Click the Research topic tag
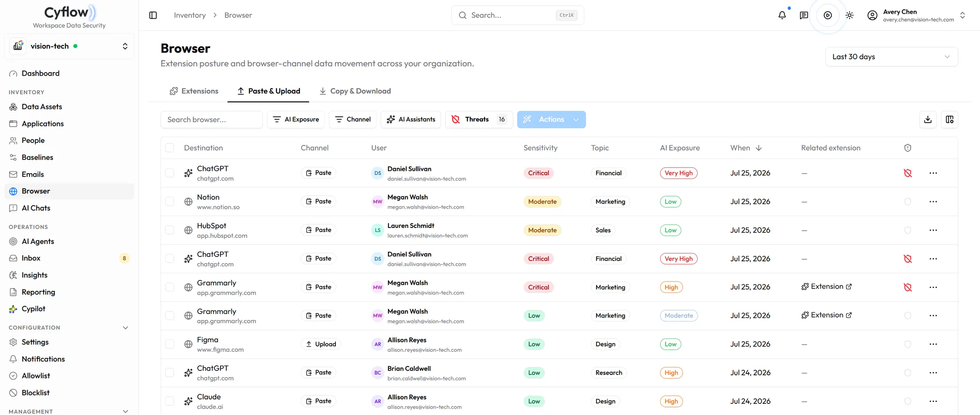Screen dimensions: 980x415 [608, 373]
